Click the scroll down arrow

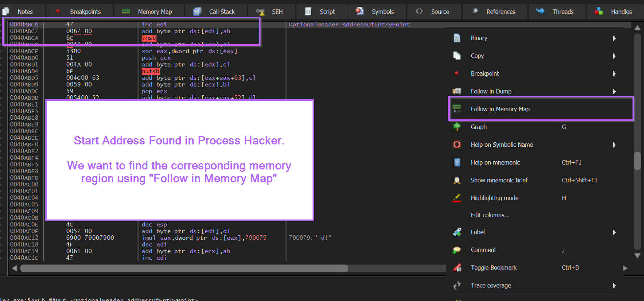638,256
